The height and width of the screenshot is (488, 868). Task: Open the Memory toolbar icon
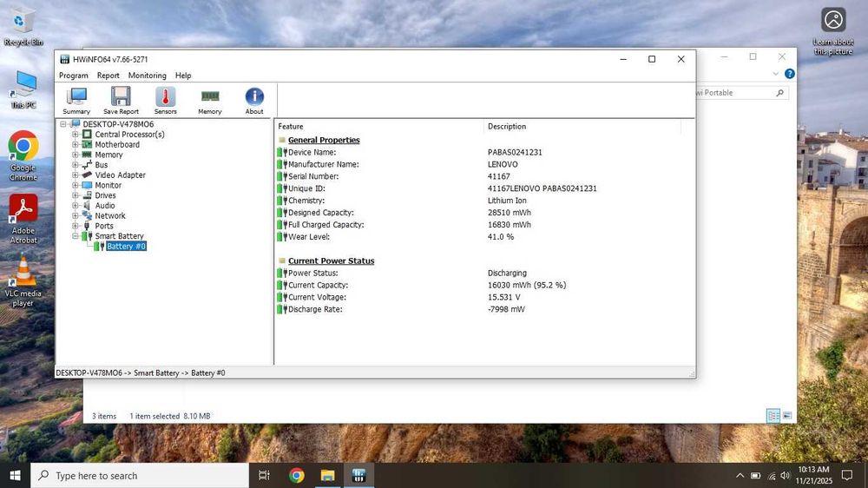pyautogui.click(x=210, y=101)
